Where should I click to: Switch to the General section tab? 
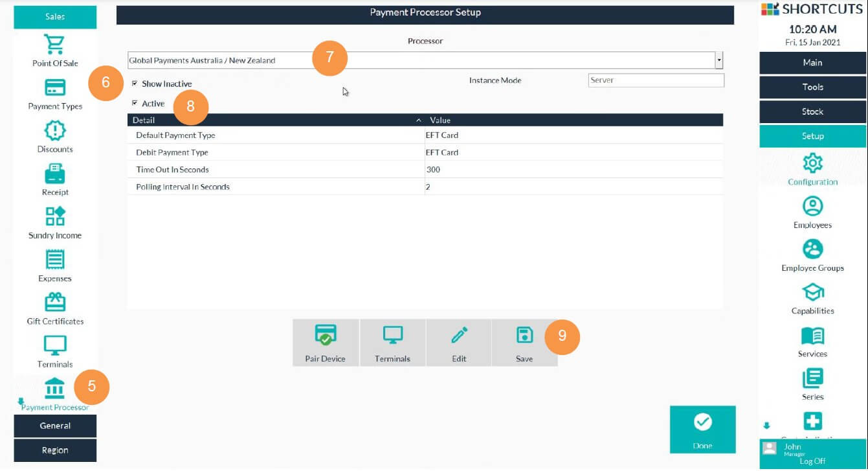pyautogui.click(x=55, y=426)
